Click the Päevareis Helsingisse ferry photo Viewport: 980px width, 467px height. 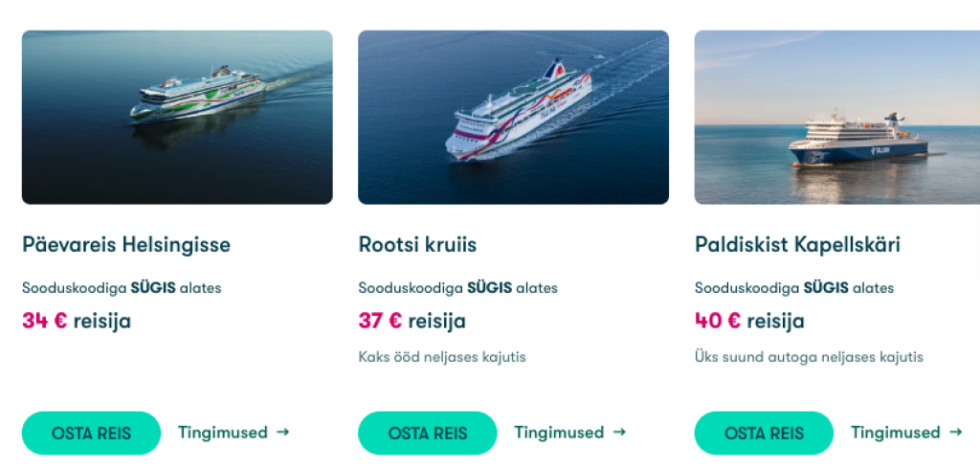(177, 117)
